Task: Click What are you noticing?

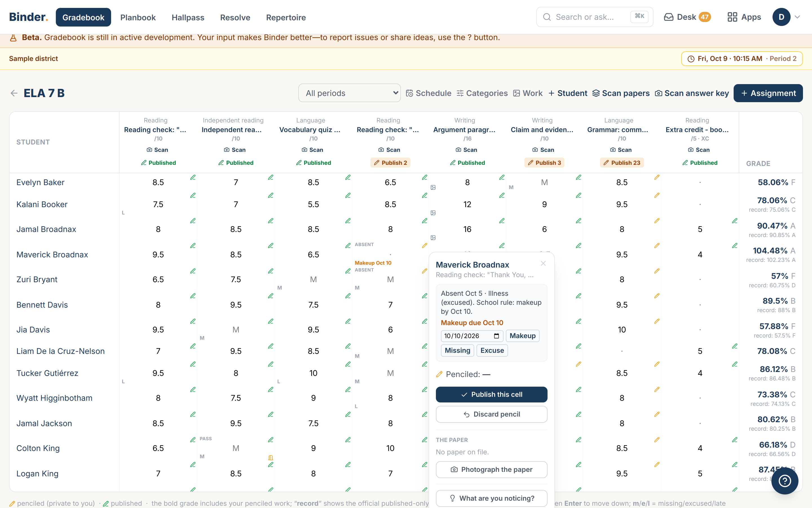Action: pyautogui.click(x=491, y=498)
